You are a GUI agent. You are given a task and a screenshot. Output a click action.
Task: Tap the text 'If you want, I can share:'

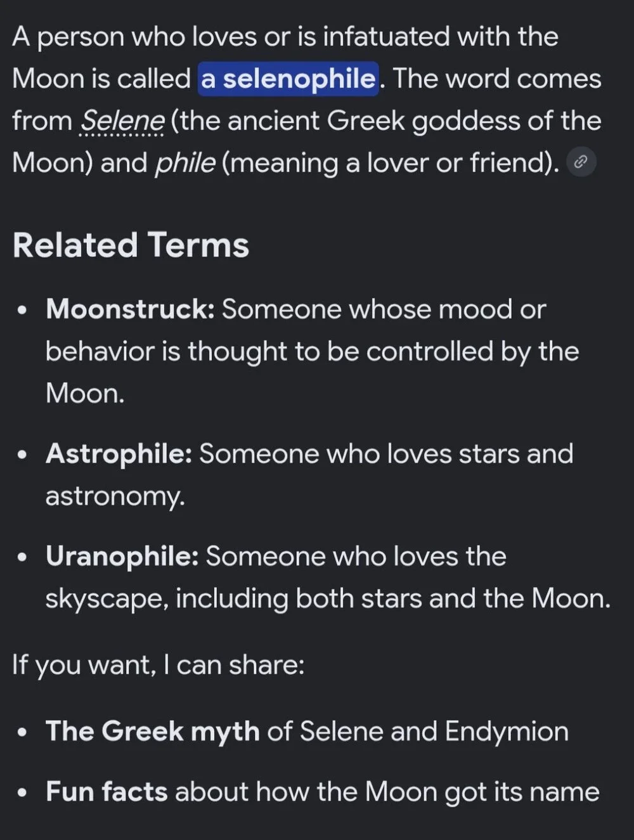coord(158,665)
